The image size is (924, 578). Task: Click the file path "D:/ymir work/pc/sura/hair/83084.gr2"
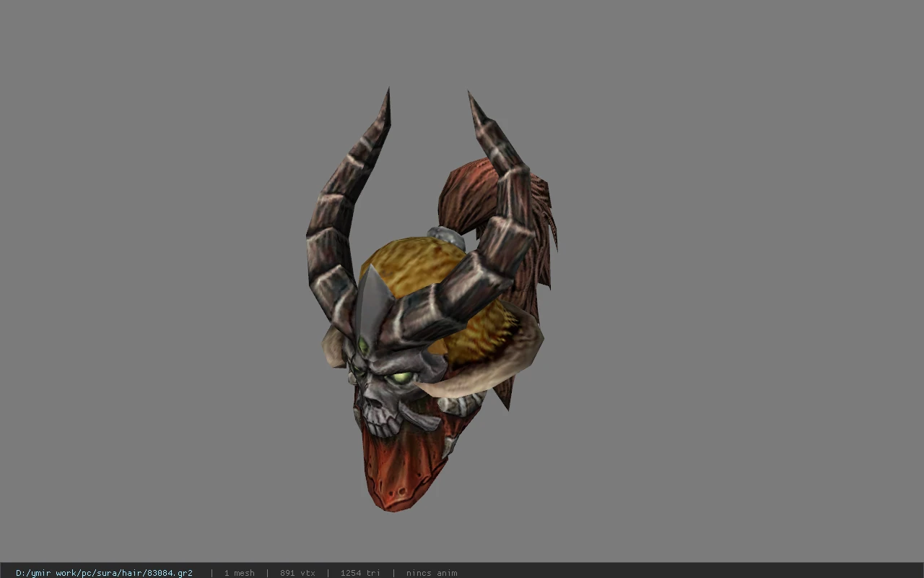coord(104,573)
